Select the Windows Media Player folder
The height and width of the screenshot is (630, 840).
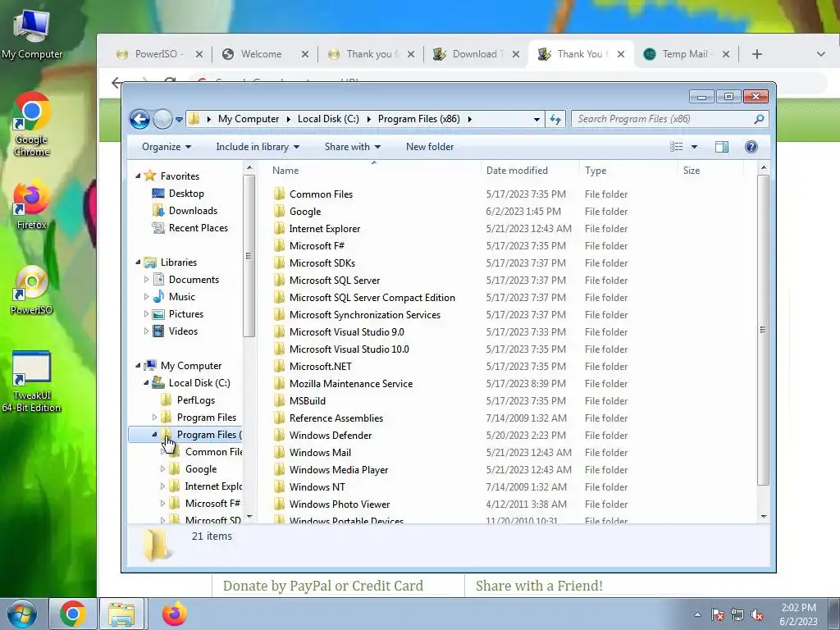(x=339, y=470)
